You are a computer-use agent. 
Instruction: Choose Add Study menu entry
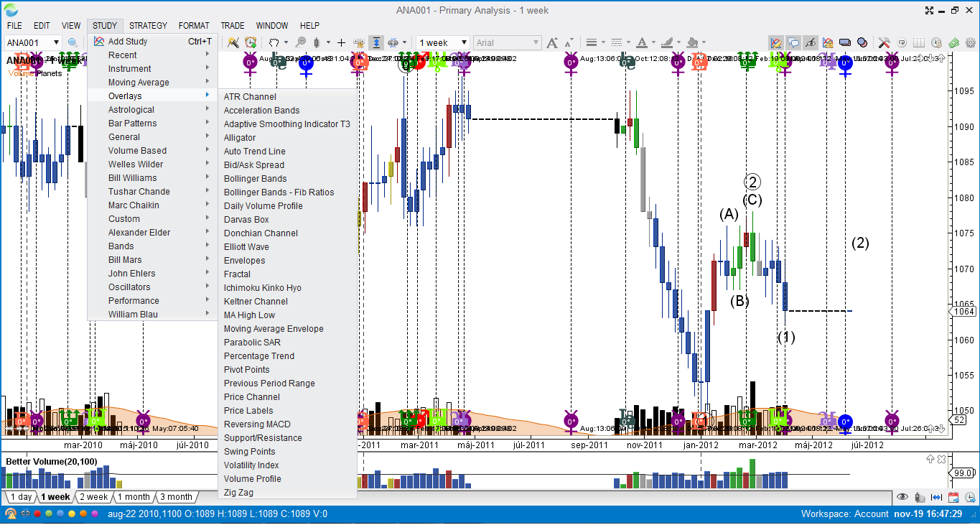(x=128, y=42)
